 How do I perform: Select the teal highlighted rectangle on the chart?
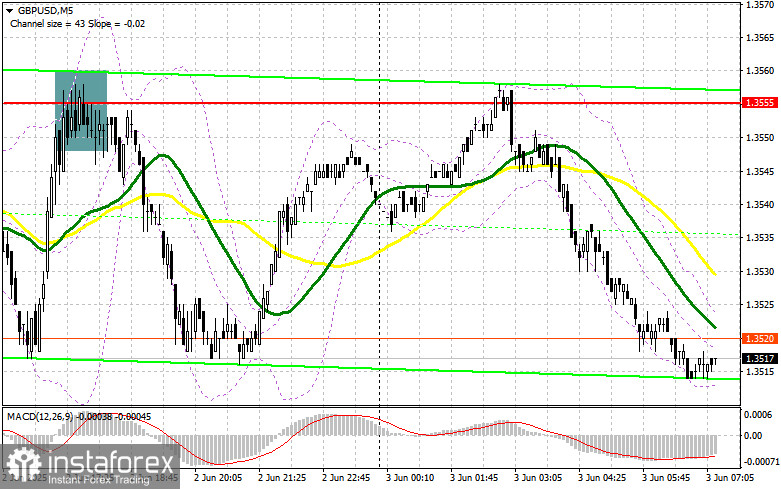[x=81, y=111]
